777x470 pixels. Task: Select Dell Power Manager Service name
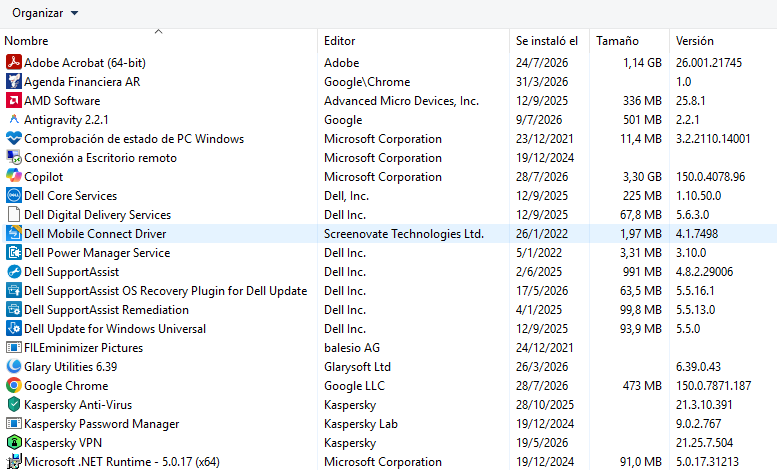pos(97,253)
